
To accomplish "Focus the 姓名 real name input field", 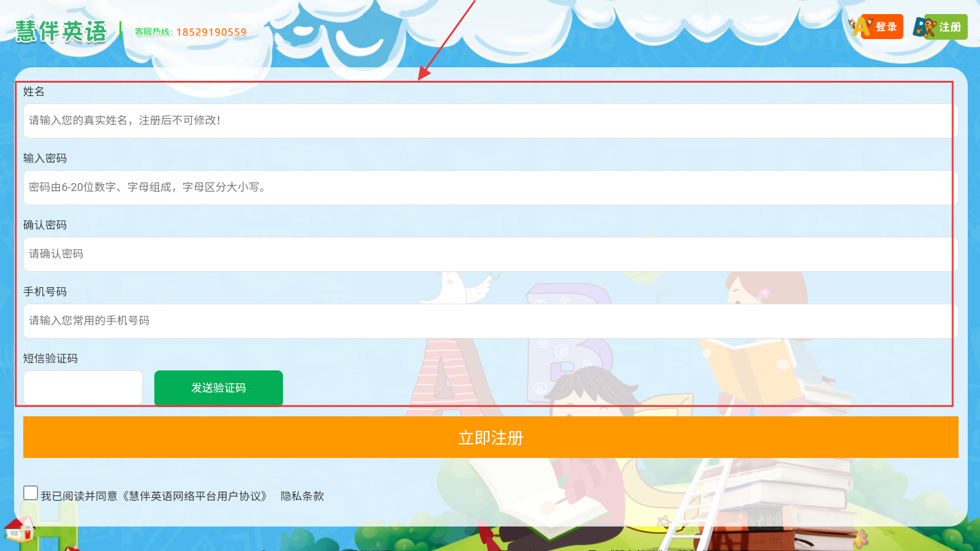I will (490, 121).
